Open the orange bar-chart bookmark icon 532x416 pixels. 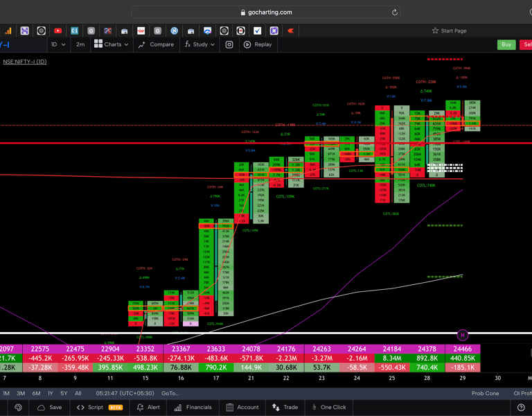[x=8, y=31]
